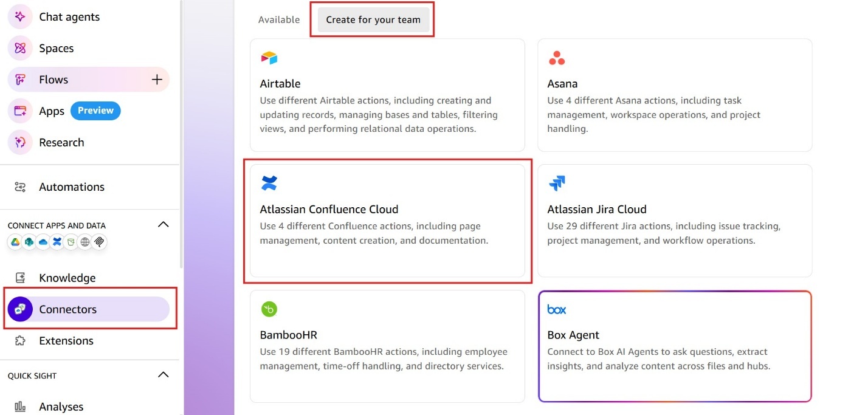
Task: Click the S3 bucket icon
Action: [x=71, y=242]
